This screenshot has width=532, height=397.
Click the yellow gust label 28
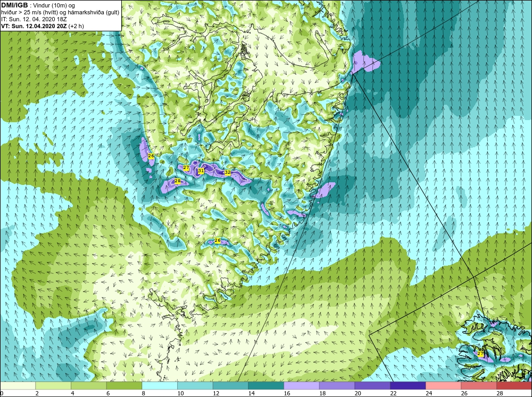[178, 181]
